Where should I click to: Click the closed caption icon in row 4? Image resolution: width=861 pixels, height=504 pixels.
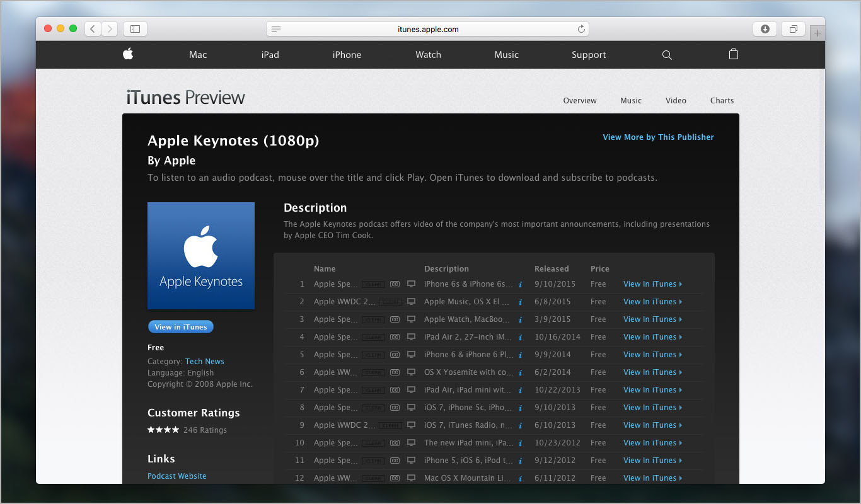(395, 337)
